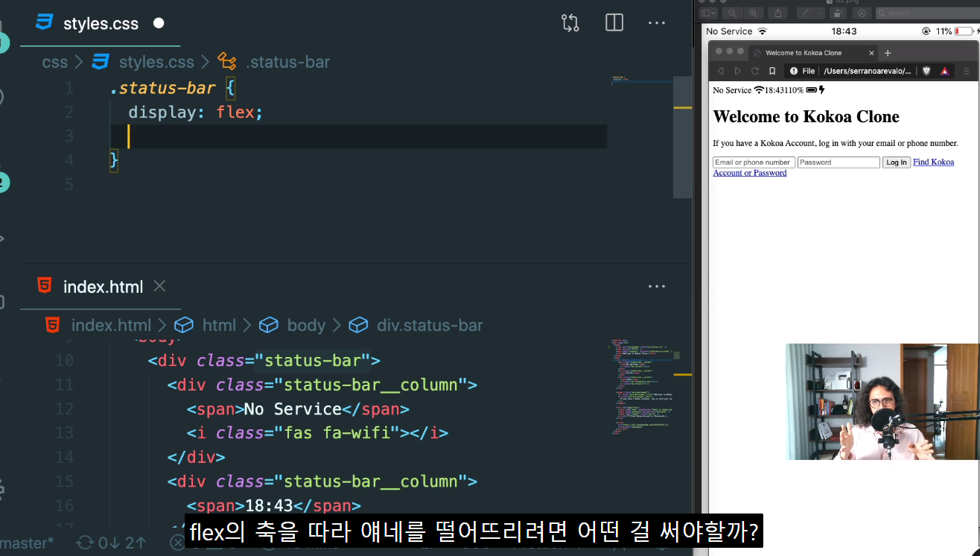Click the Password input field
The height and width of the screenshot is (556, 980).
point(839,162)
